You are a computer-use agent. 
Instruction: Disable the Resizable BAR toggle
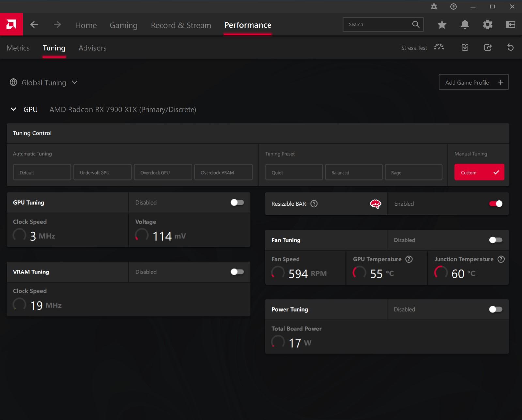coord(496,204)
